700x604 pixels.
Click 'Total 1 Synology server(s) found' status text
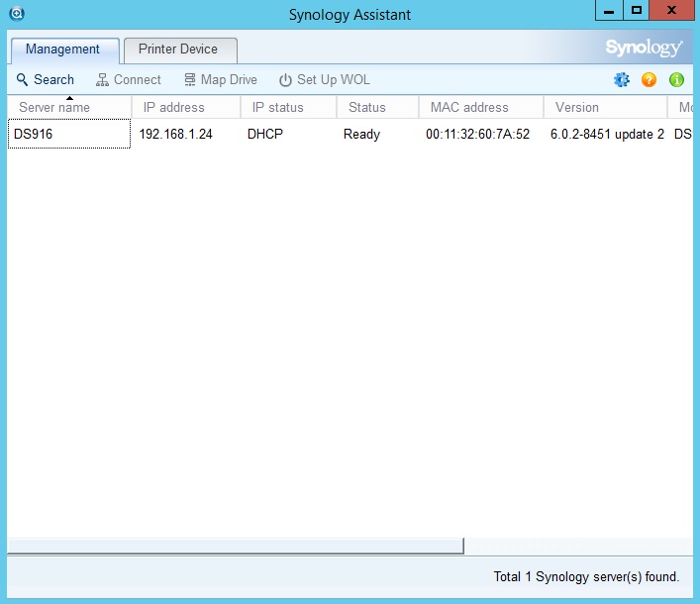[586, 576]
